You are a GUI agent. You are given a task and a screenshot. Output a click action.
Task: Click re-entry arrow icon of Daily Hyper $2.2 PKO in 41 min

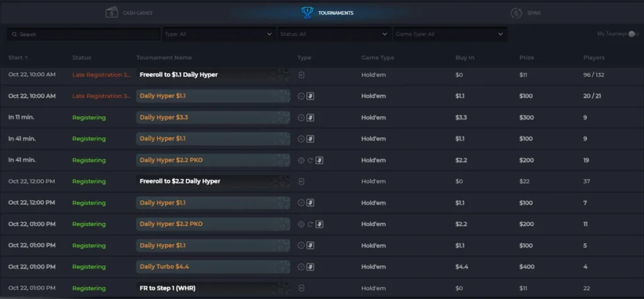coord(310,160)
